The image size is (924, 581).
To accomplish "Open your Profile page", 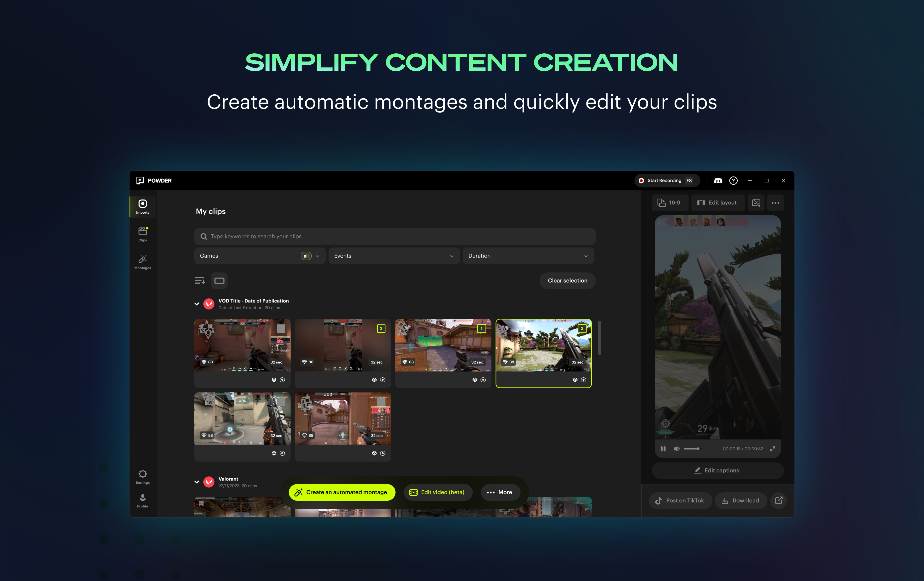I will [142, 500].
